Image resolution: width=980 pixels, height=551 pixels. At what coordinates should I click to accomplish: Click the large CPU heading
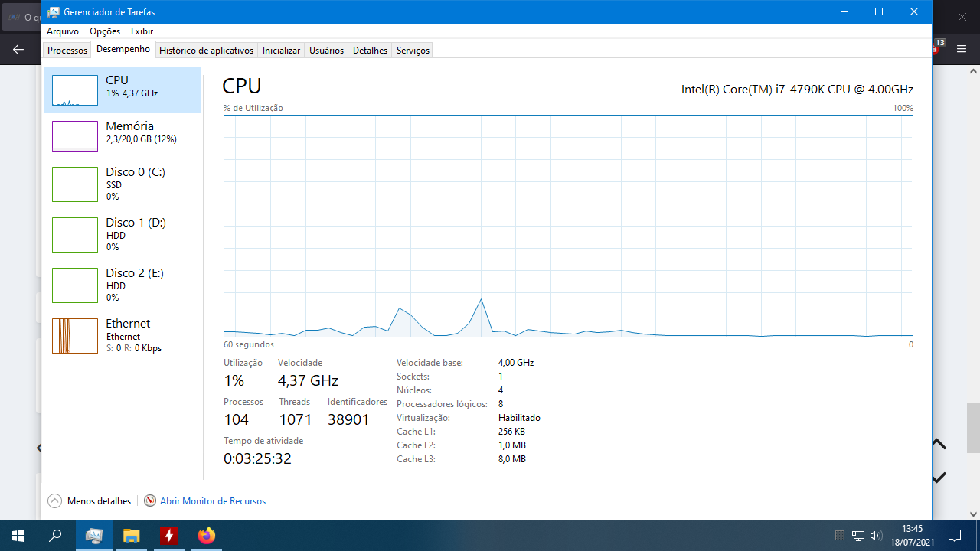point(242,86)
